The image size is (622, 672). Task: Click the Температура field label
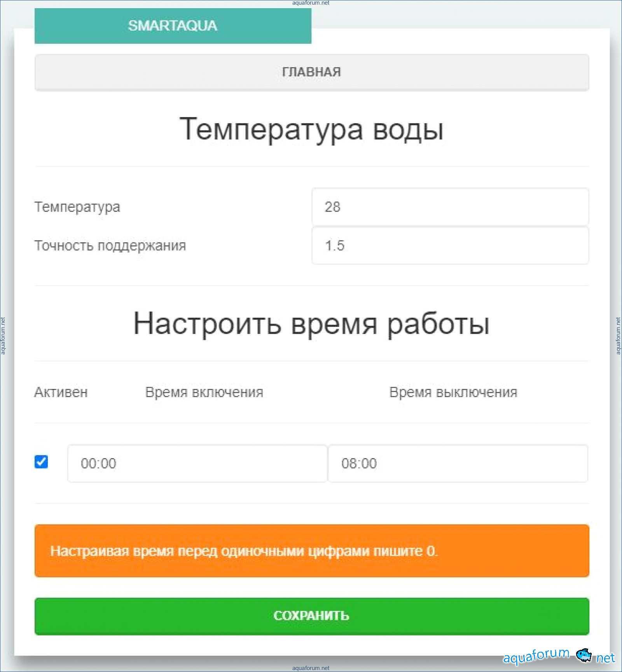pyautogui.click(x=77, y=207)
